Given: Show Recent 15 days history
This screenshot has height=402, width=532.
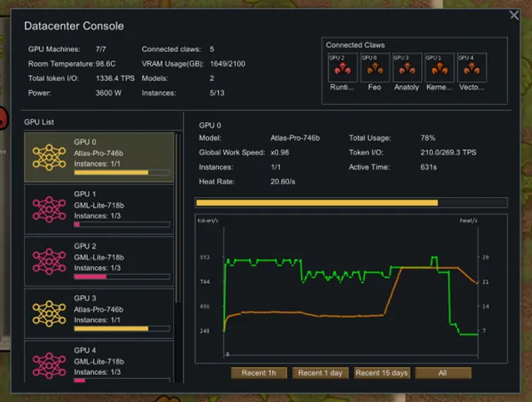Looking at the screenshot, I should pyautogui.click(x=382, y=373).
